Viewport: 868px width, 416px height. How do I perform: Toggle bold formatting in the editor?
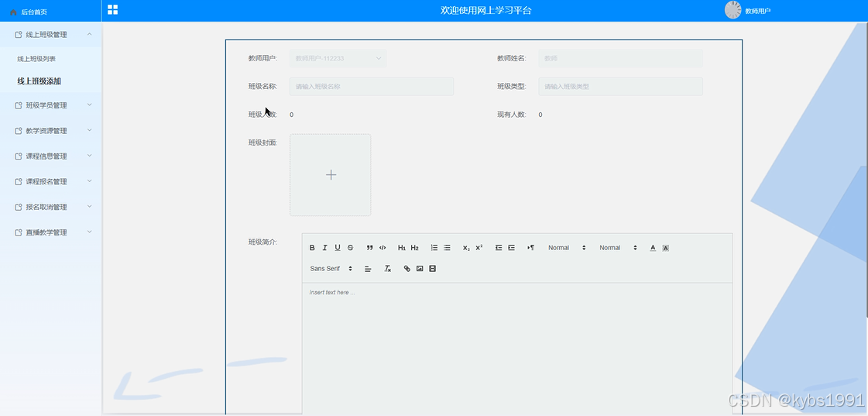[x=312, y=248]
